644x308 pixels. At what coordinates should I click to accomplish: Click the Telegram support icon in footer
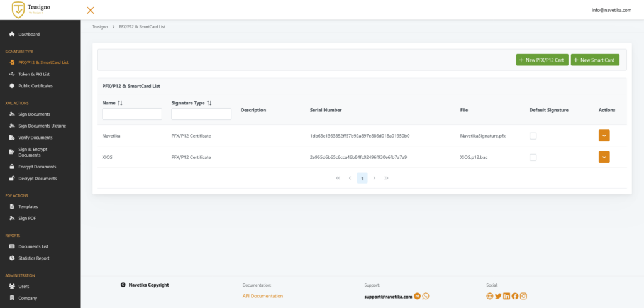click(417, 296)
